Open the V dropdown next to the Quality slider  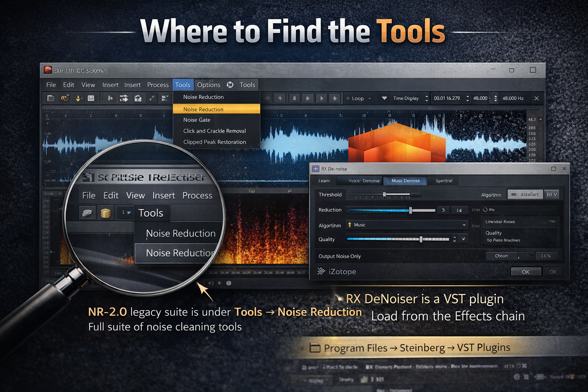coord(463,239)
